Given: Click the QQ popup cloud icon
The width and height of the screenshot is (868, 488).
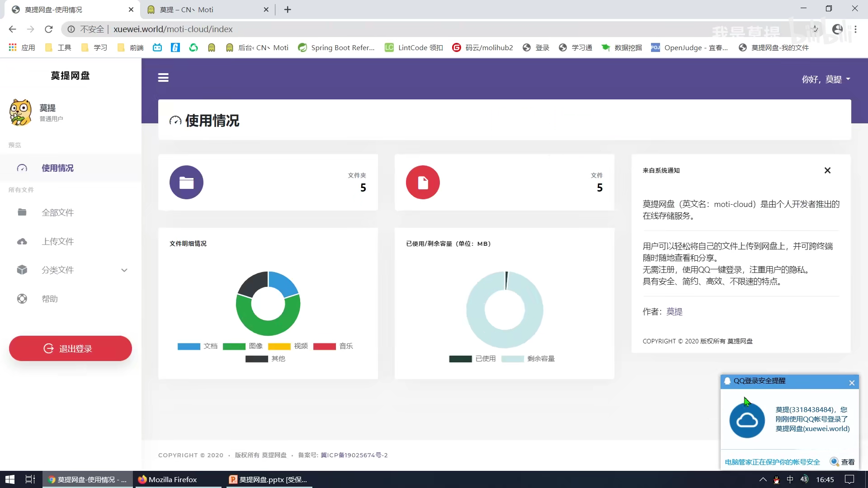Looking at the screenshot, I should click(x=747, y=421).
